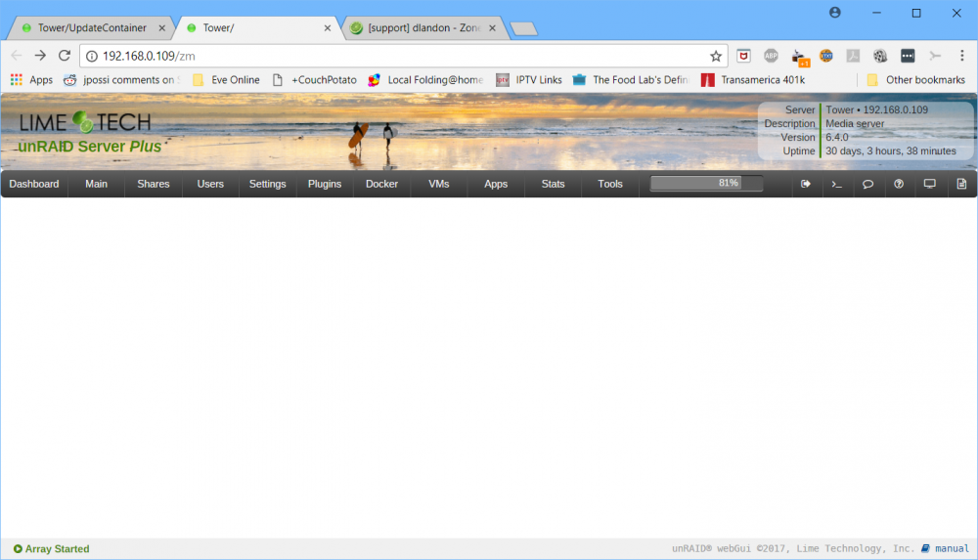Click the Array Started status text
Screen dimensions: 978x560
tap(58, 549)
